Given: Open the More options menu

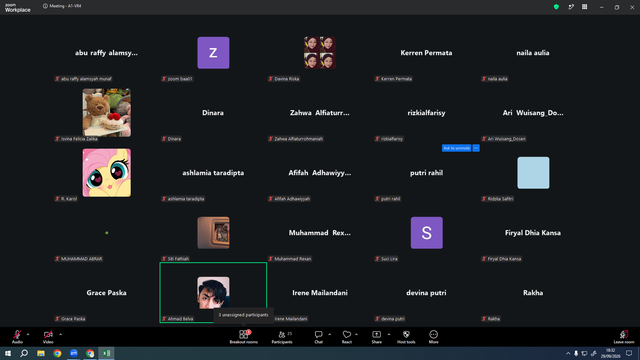Looking at the screenshot, I should click(433, 337).
